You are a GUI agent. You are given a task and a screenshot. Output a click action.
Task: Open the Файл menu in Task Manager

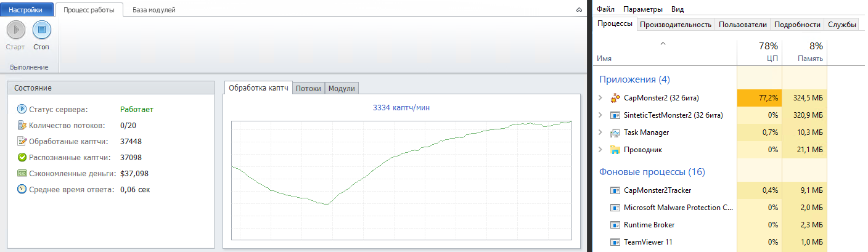pos(605,9)
